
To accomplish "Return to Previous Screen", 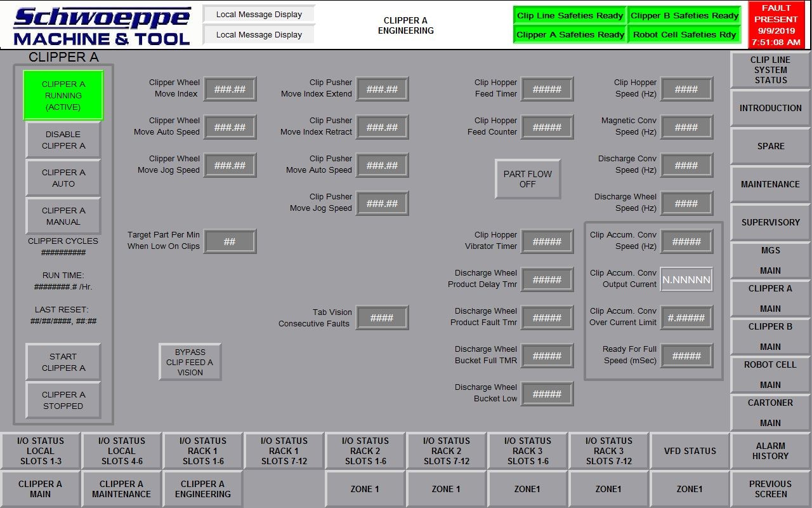I will click(x=771, y=489).
